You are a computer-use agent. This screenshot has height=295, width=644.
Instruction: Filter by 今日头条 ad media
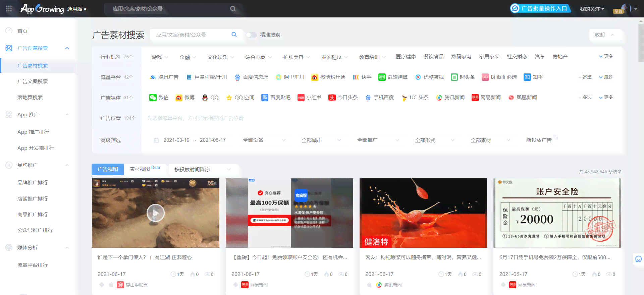[x=343, y=98]
